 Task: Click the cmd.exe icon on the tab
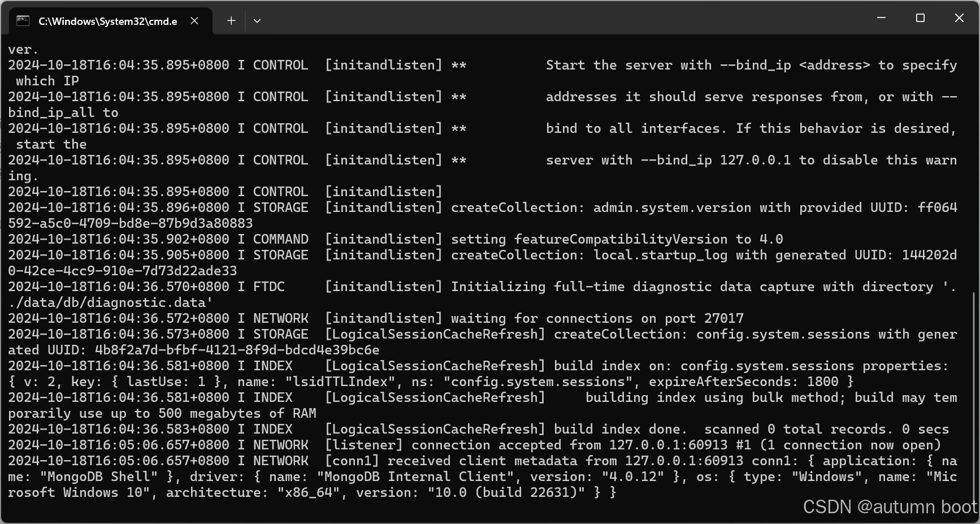[x=21, y=20]
